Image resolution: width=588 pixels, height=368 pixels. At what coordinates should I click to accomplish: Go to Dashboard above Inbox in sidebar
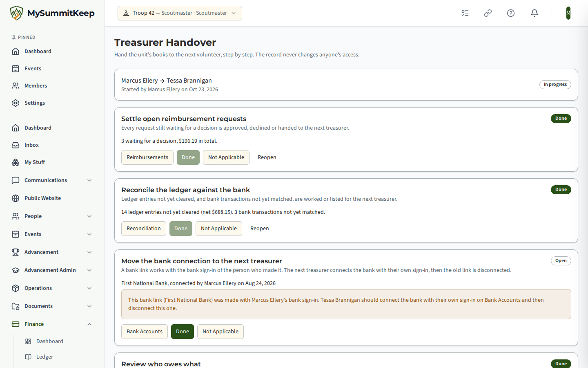coord(52,128)
